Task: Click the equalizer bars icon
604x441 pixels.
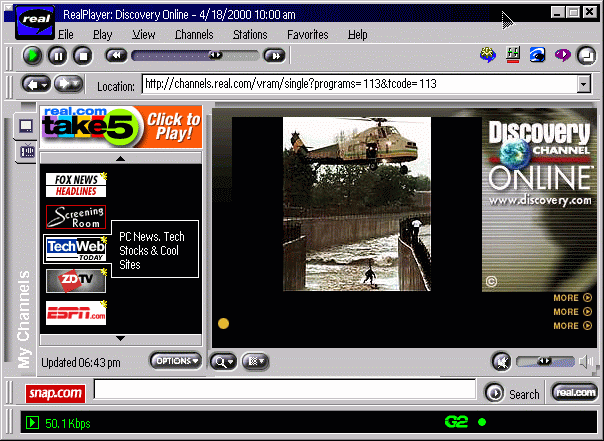Action: [x=513, y=55]
